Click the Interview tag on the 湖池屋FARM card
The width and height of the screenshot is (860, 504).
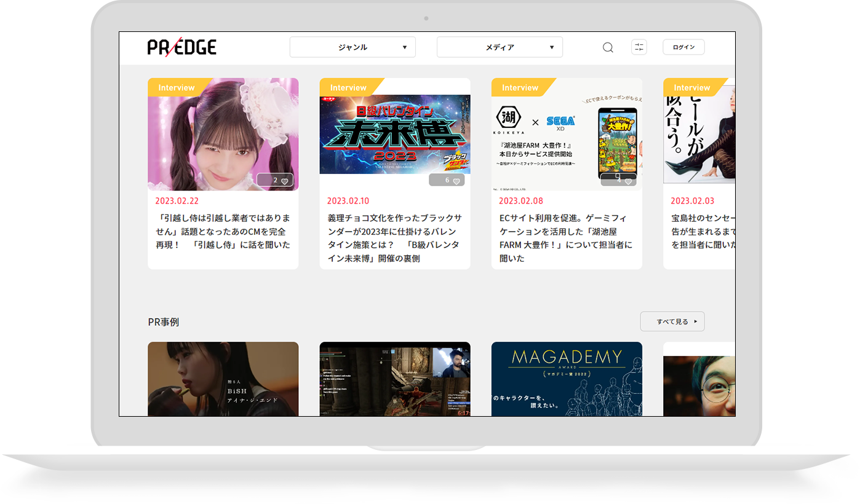point(520,88)
